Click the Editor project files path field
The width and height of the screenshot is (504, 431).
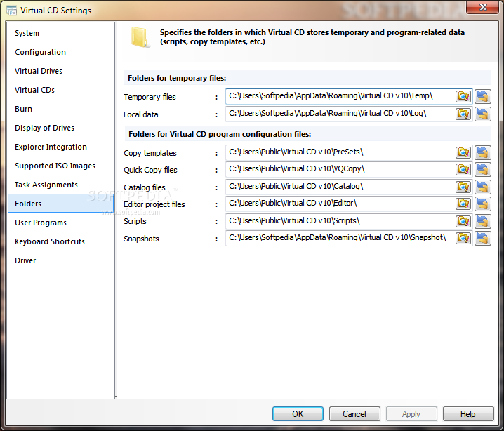(340, 204)
